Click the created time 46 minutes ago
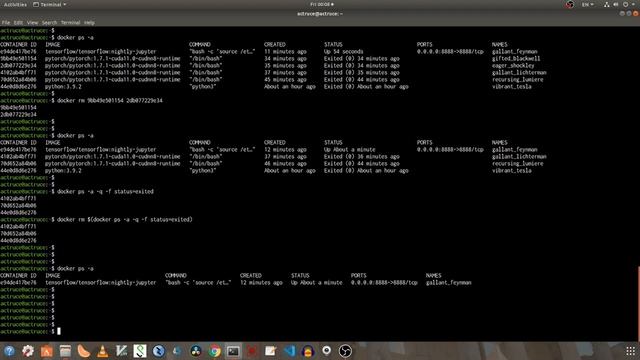 [x=285, y=163]
